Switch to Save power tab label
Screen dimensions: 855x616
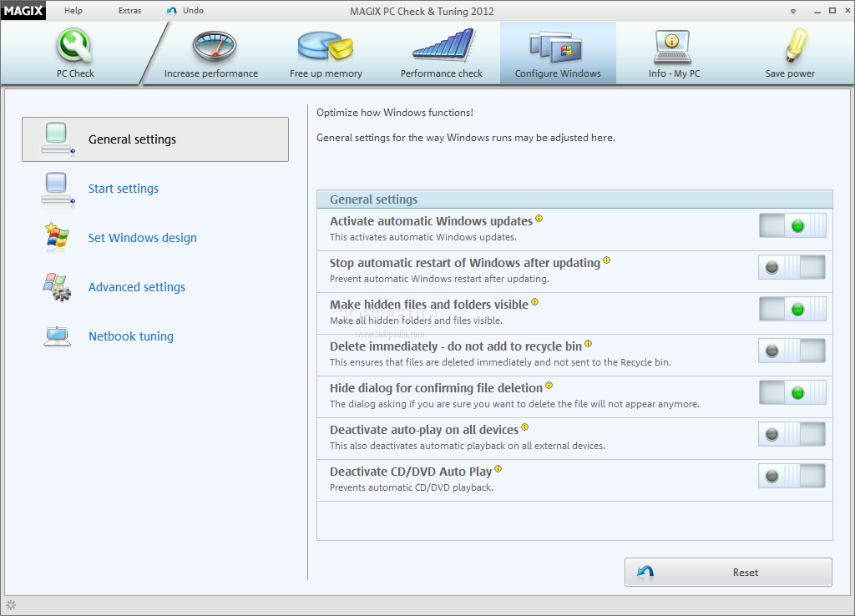point(790,73)
